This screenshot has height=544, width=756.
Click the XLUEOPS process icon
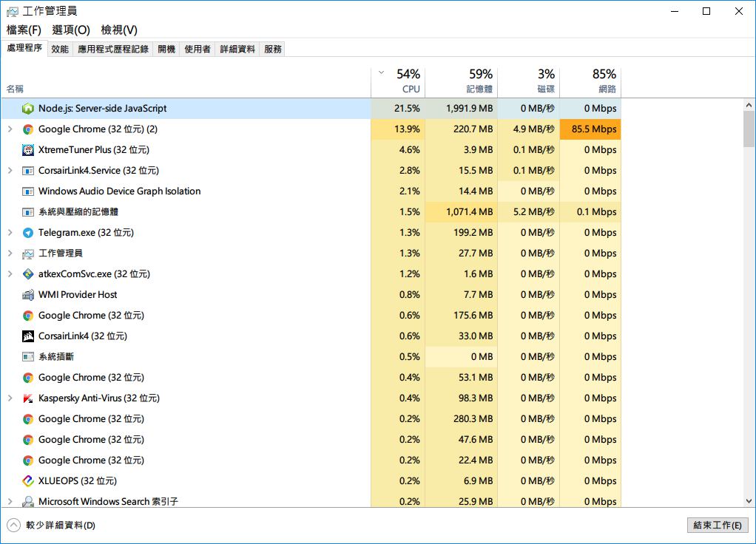coord(28,481)
